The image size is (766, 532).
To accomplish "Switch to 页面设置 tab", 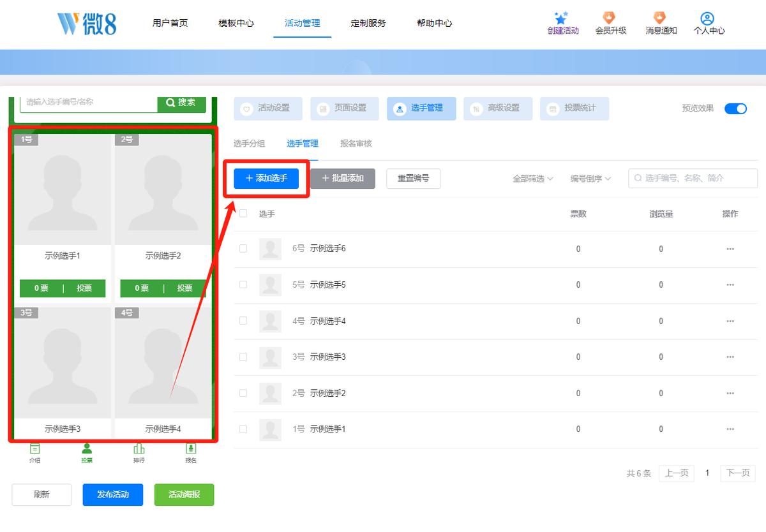I will tap(345, 108).
